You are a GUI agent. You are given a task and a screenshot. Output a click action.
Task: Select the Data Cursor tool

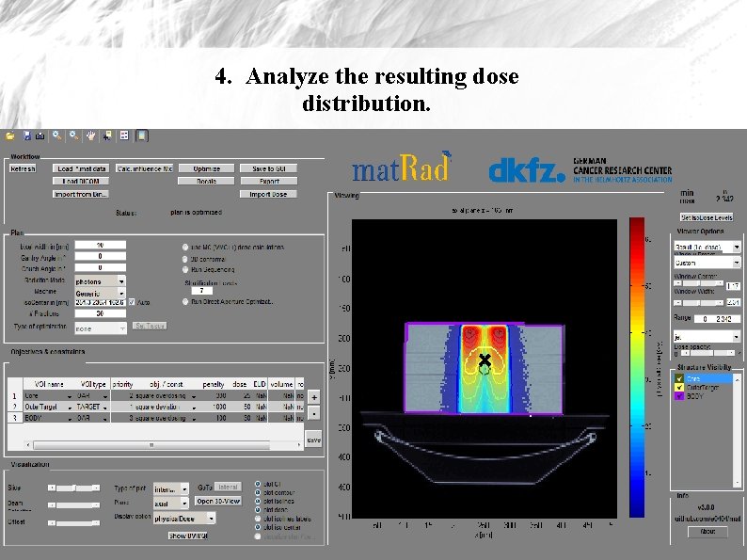click(x=107, y=136)
